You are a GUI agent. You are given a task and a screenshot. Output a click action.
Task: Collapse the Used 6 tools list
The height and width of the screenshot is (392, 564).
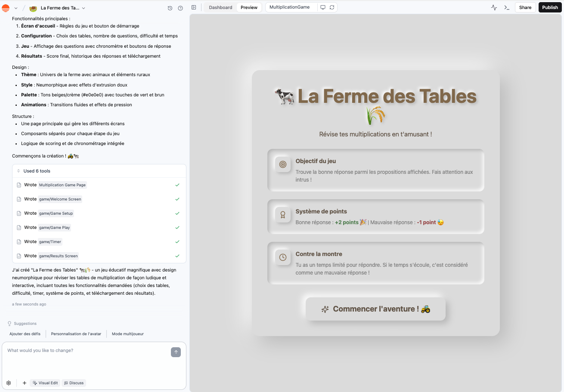(19, 171)
